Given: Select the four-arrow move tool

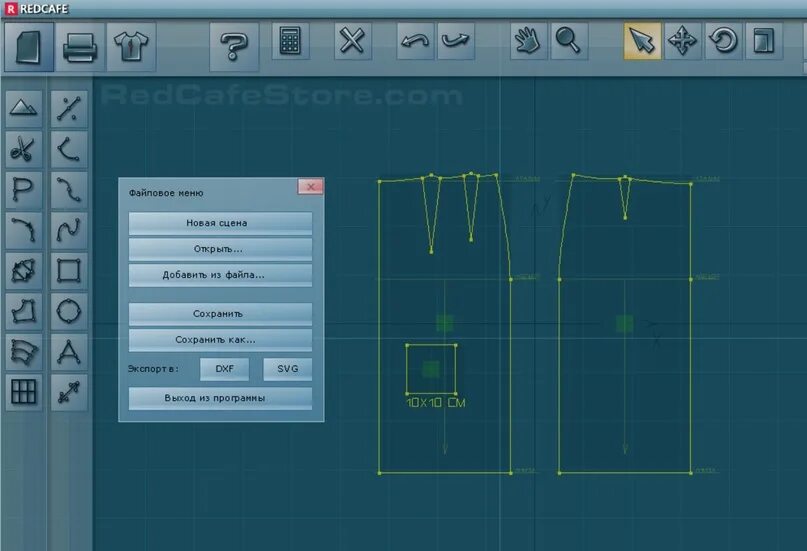Looking at the screenshot, I should pos(682,41).
